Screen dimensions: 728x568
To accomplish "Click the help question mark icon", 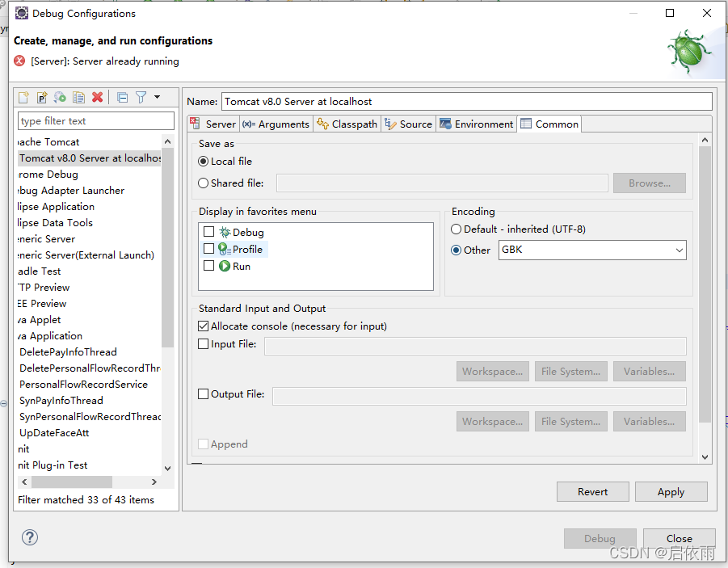I will pyautogui.click(x=30, y=537).
